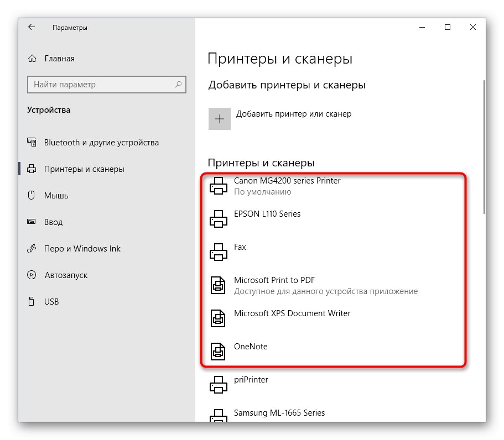Viewport: 504px width, 440px height.
Task: Click the Найти параметр search field
Action: tap(107, 85)
